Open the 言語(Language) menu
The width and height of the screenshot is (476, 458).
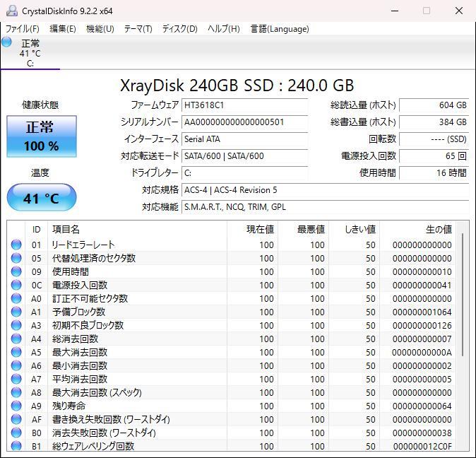(280, 29)
